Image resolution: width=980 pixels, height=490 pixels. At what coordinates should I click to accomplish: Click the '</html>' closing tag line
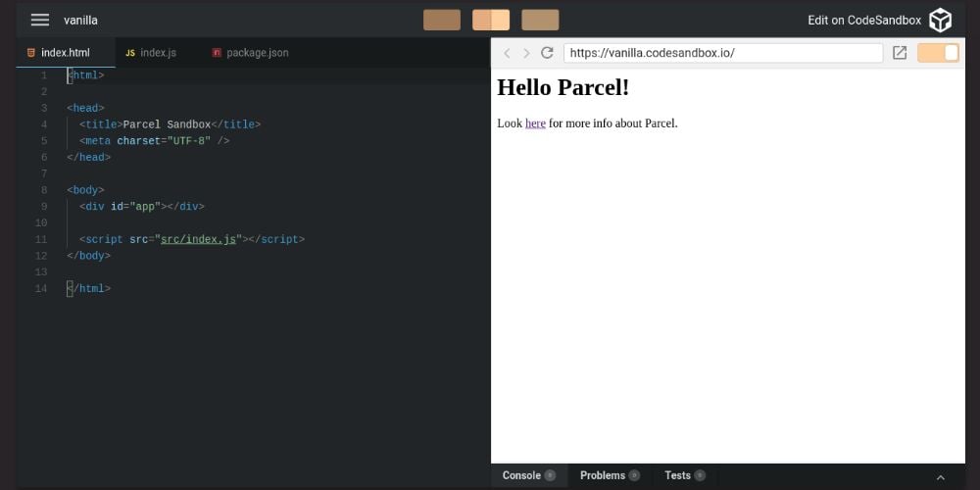pos(89,289)
